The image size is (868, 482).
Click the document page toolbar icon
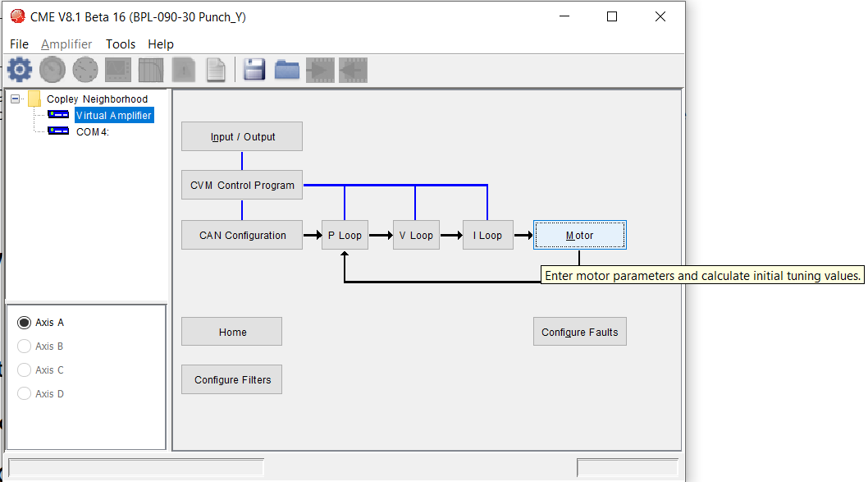tap(216, 70)
